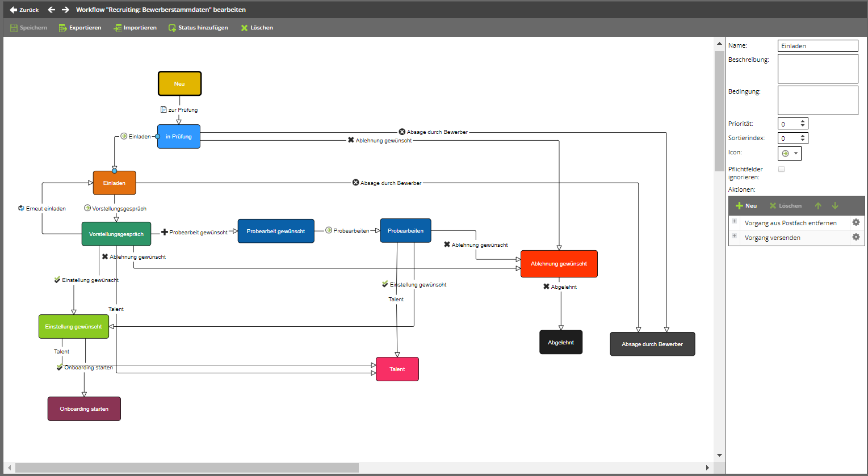Screen dimensions: 868x476
Task: Decrease the Priorität value with down arrow
Action: (x=803, y=126)
